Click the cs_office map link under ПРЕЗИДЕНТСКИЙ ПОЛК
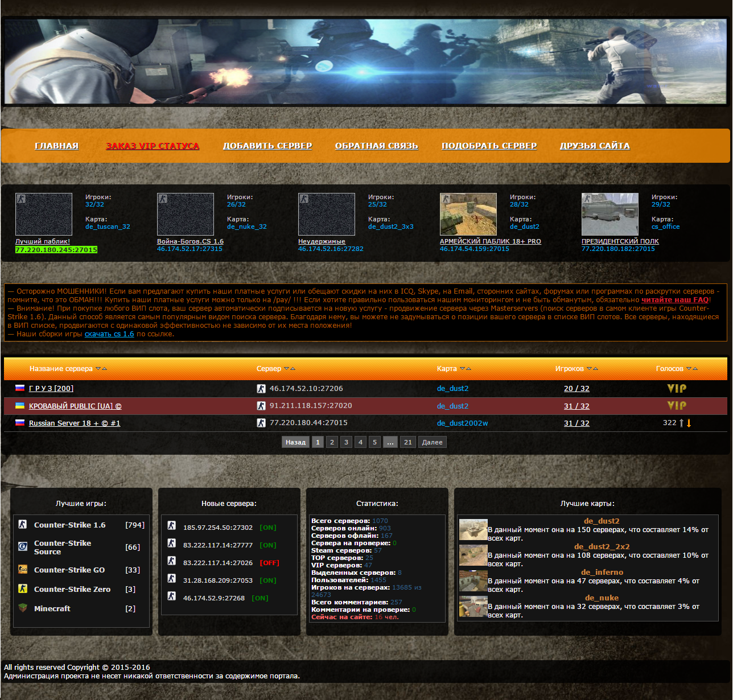The height and width of the screenshot is (700, 733). [666, 227]
